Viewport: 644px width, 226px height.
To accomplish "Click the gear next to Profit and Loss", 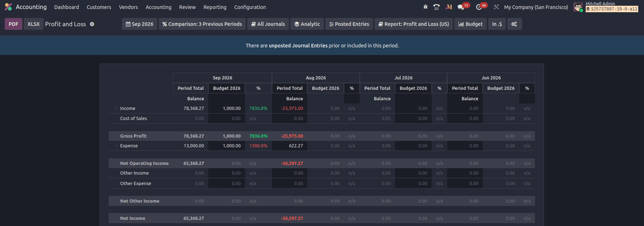I will [92, 24].
